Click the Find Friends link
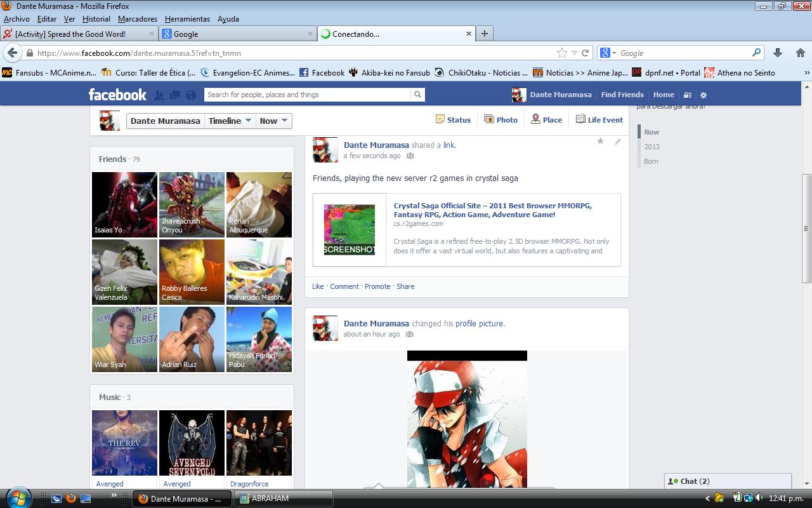Screen dimensions: 812x508 tap(622, 95)
